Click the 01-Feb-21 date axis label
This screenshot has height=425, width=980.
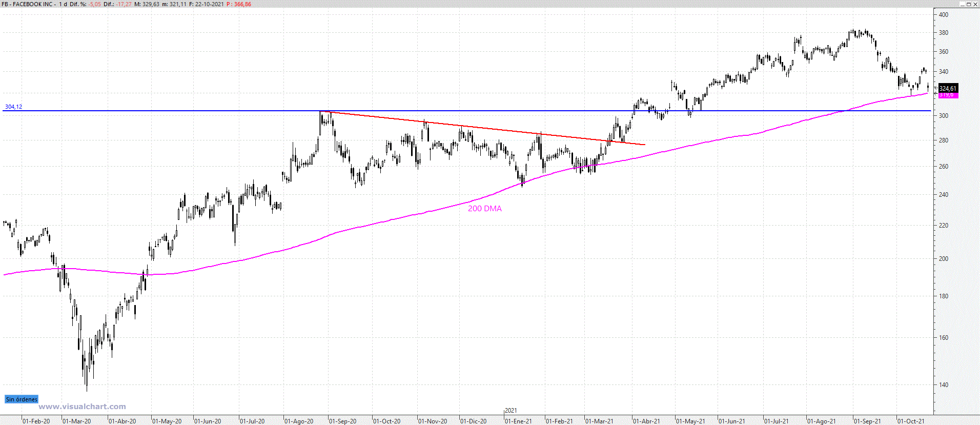click(x=560, y=421)
